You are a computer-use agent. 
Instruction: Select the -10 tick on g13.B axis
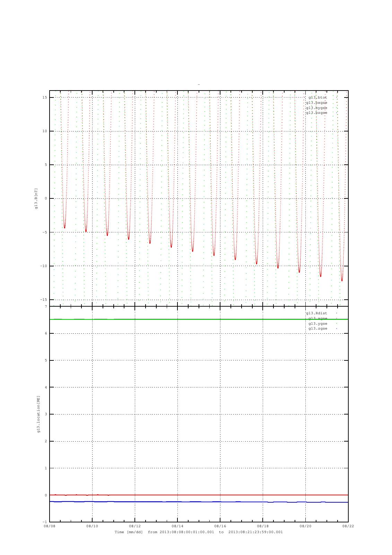click(x=44, y=266)
